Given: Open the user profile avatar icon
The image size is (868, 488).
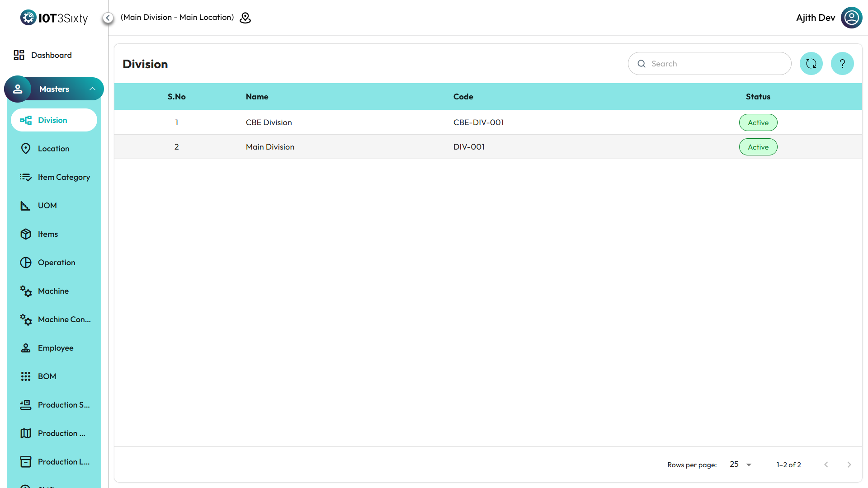Looking at the screenshot, I should tap(851, 18).
